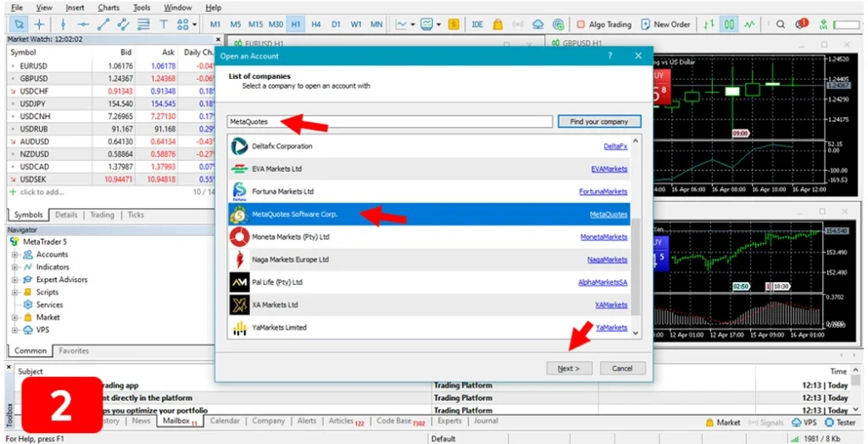Cancel the Open an Account dialog

click(x=622, y=369)
